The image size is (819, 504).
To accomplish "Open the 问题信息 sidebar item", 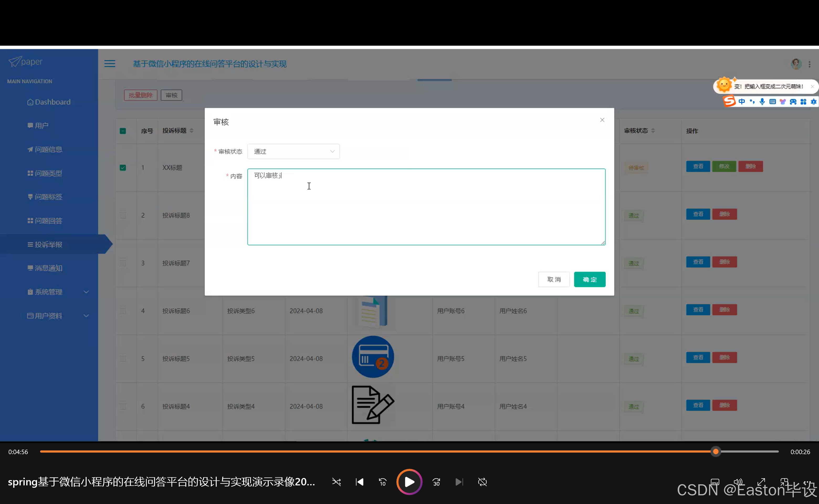I will (48, 149).
